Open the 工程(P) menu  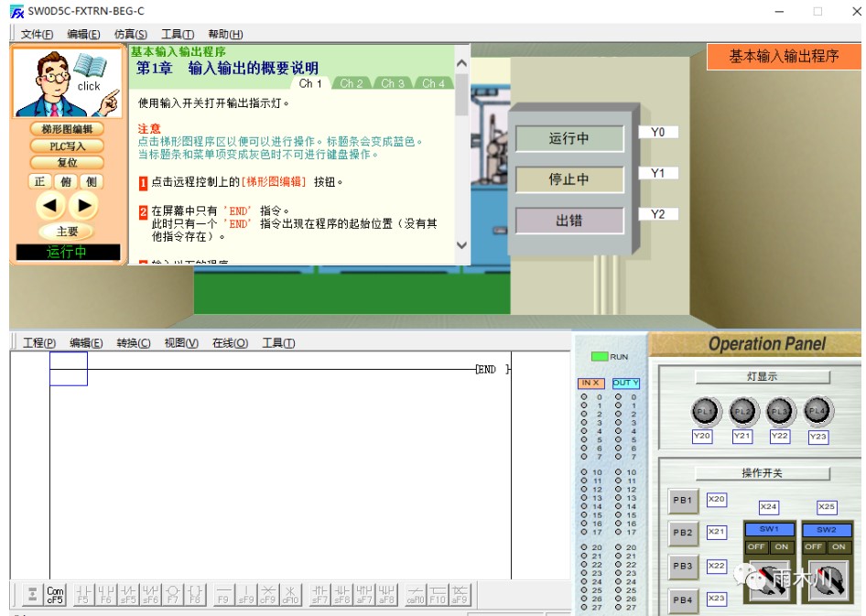tap(39, 342)
